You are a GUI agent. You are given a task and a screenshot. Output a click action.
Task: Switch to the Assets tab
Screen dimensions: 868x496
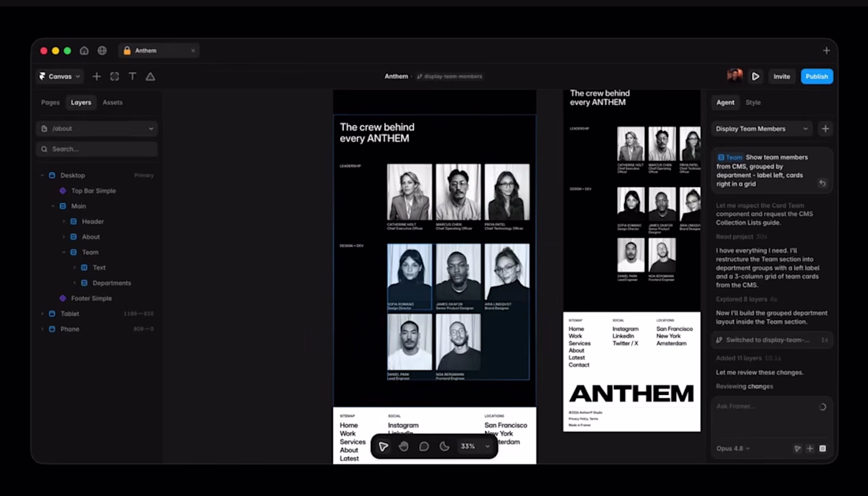click(112, 103)
